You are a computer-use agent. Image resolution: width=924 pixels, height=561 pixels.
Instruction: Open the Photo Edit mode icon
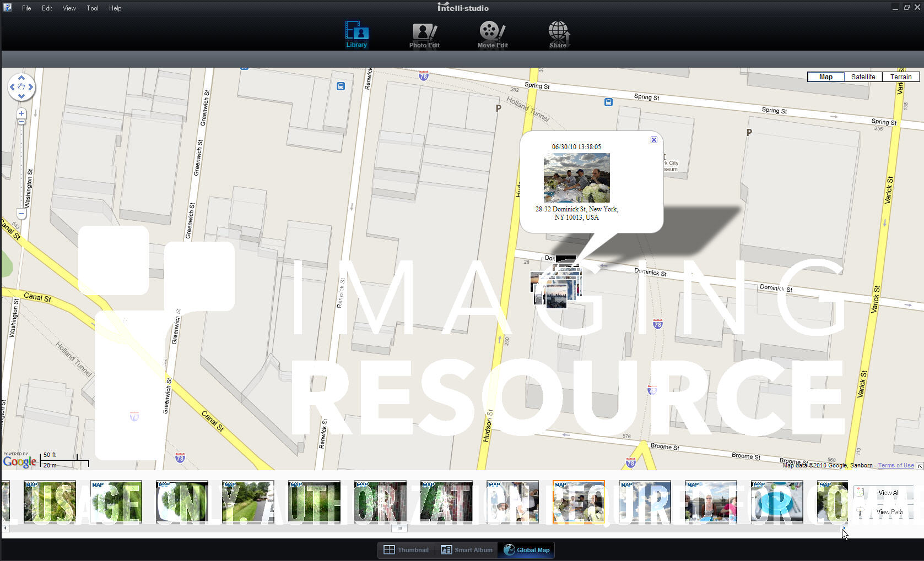(x=424, y=35)
